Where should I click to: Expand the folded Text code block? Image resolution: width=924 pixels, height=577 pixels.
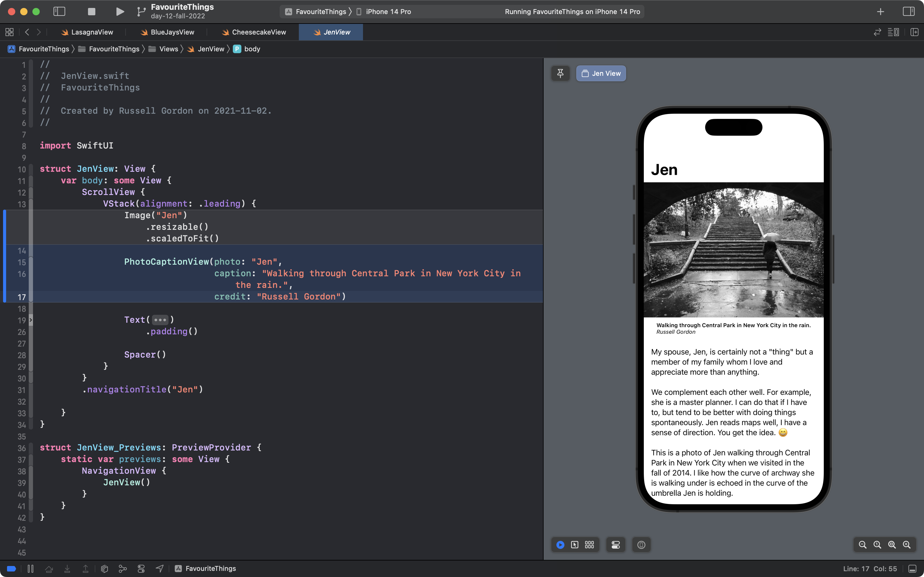coord(160,320)
